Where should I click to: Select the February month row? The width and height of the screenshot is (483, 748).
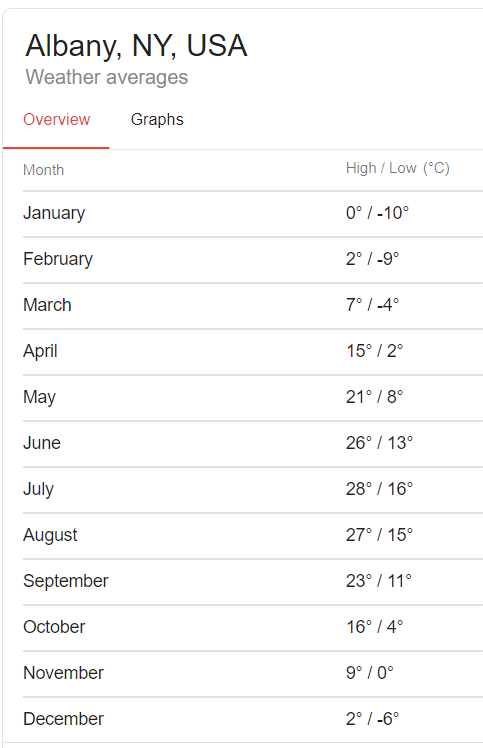(253, 260)
